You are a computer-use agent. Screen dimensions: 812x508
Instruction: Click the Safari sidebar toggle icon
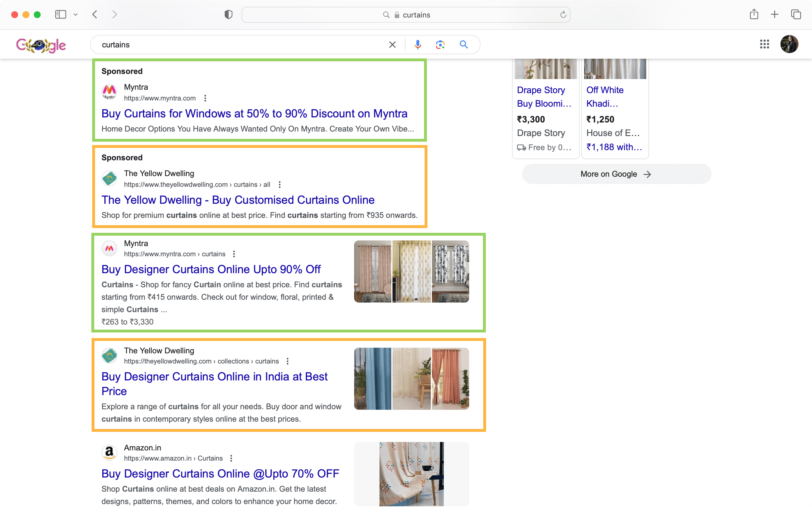coord(60,14)
